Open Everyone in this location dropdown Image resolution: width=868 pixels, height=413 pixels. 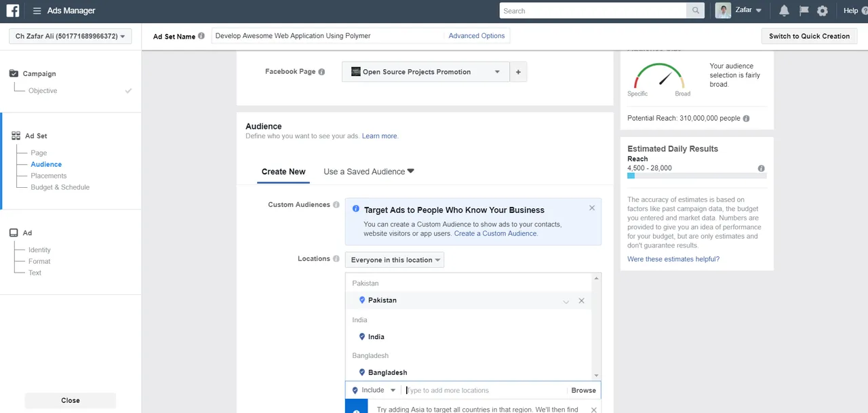point(395,260)
